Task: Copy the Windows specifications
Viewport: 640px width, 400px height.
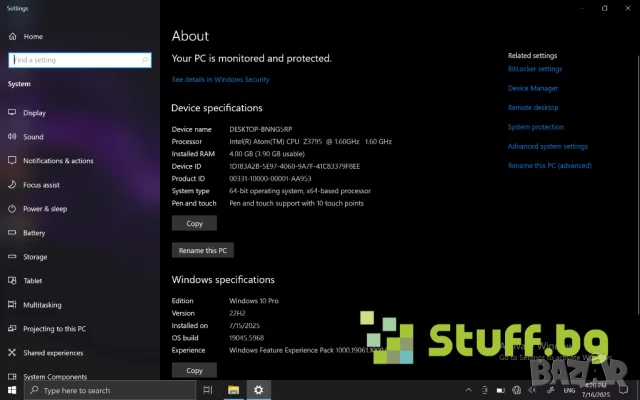Action: coord(194,370)
